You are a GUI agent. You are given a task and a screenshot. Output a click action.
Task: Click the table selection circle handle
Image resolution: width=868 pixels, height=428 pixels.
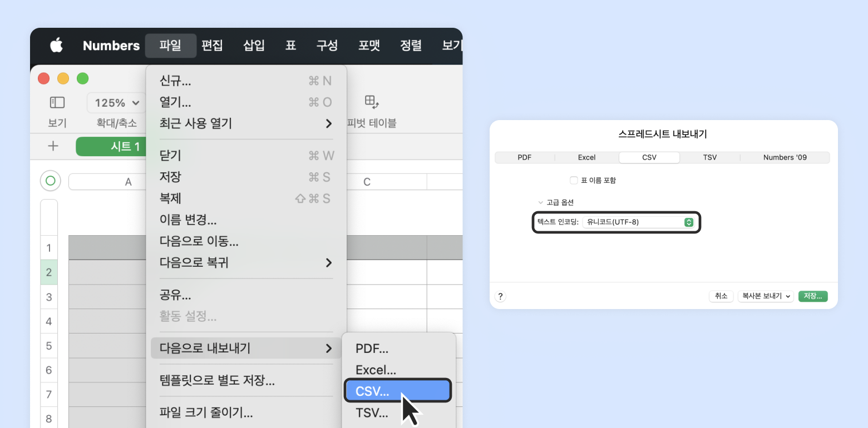(51, 181)
